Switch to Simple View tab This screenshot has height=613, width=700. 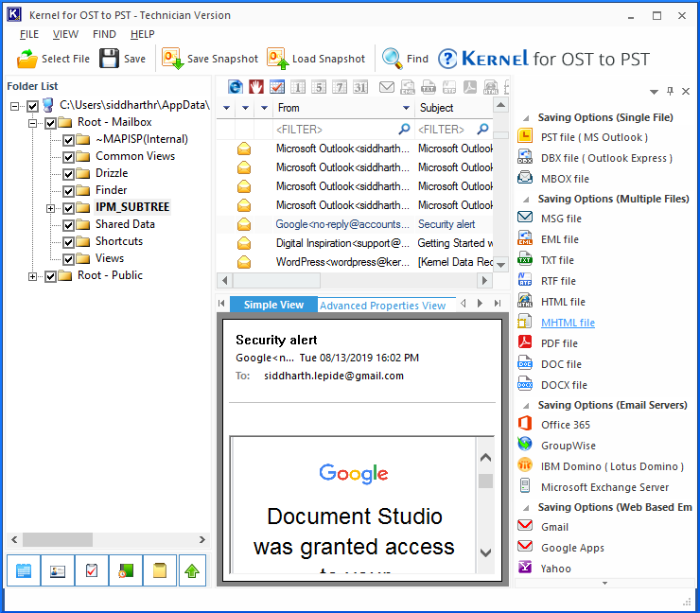(x=273, y=305)
